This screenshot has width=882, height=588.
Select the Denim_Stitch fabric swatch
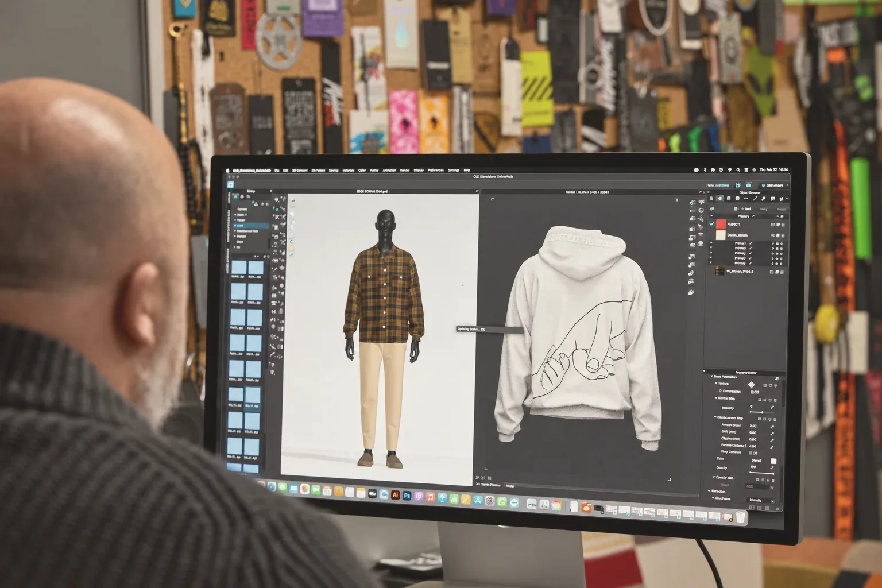[721, 235]
